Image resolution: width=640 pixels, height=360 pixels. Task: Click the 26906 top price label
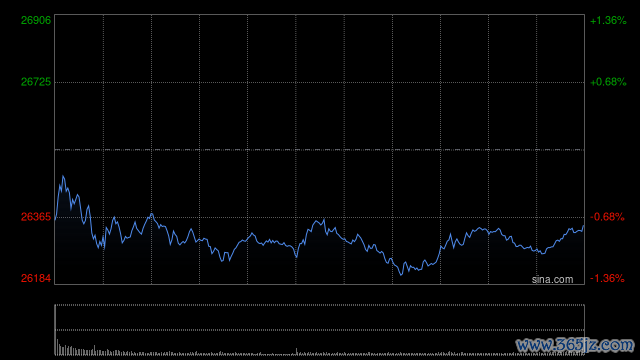(x=36, y=20)
